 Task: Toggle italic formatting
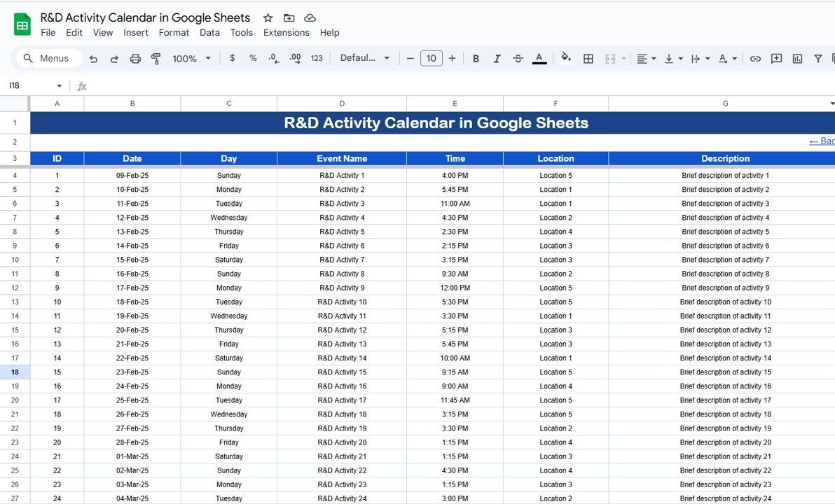coord(497,58)
